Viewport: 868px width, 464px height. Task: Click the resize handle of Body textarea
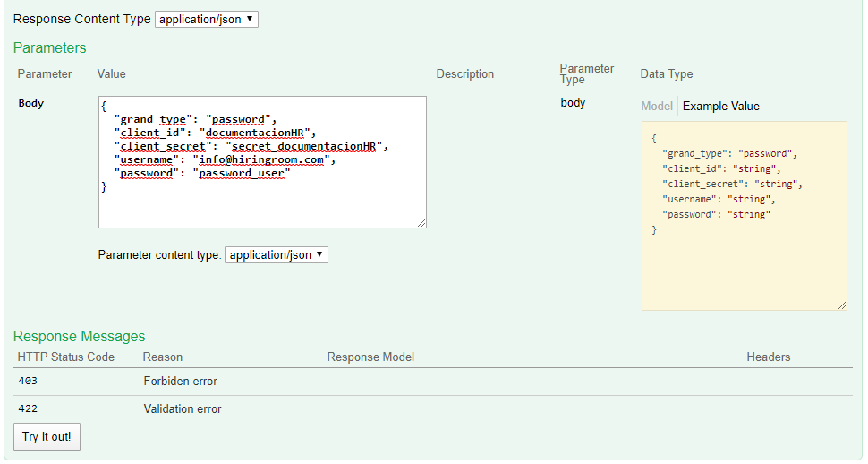click(x=421, y=223)
